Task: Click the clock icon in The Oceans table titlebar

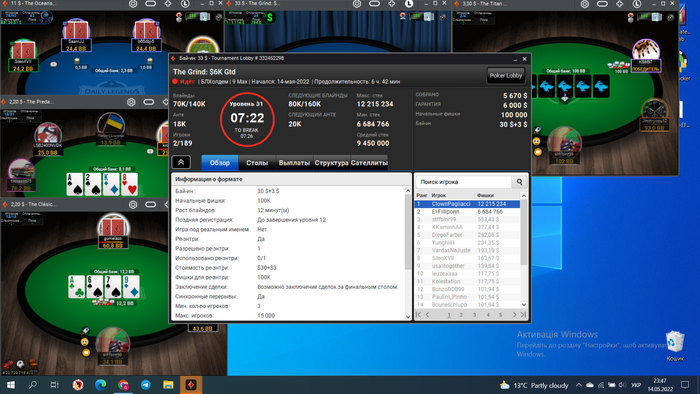Action: coord(185,4)
